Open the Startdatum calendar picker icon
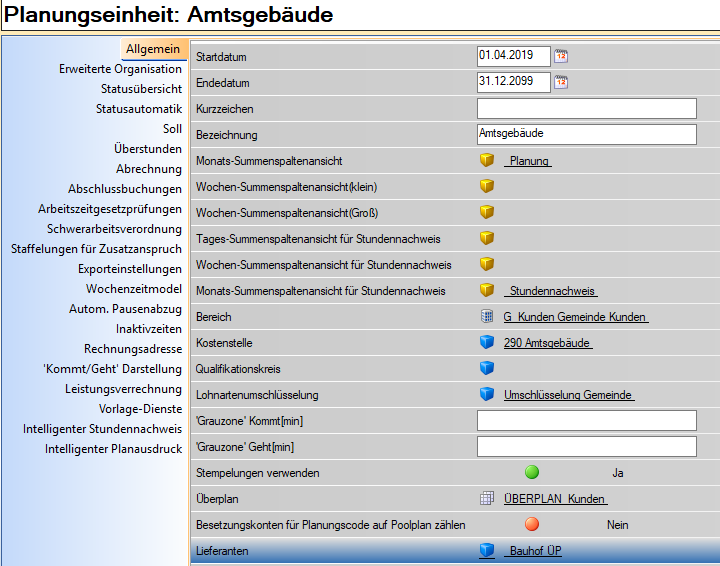The image size is (720, 566). [x=561, y=56]
